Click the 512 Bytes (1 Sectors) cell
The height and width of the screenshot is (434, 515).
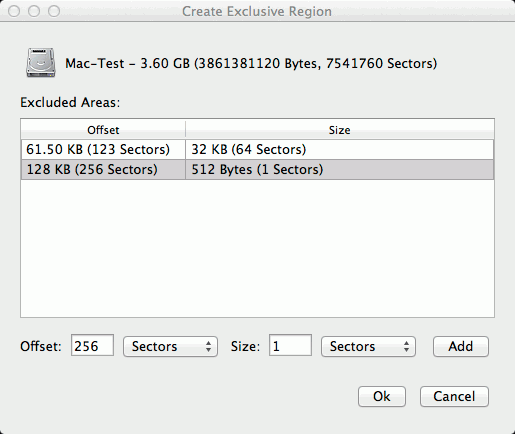(x=340, y=170)
